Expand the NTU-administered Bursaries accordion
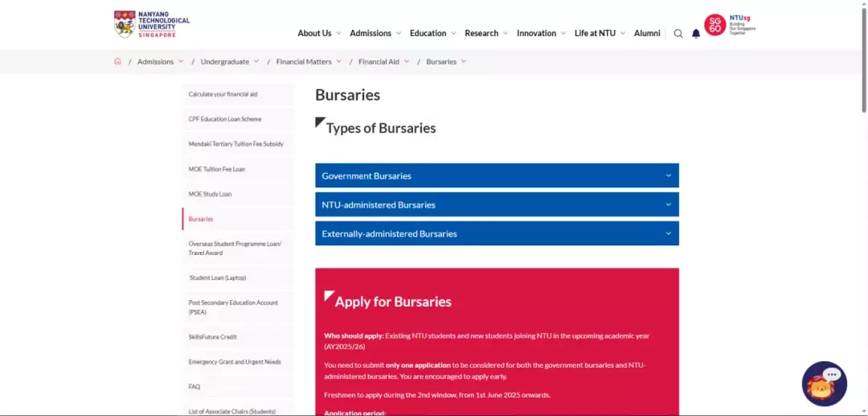 497,204
